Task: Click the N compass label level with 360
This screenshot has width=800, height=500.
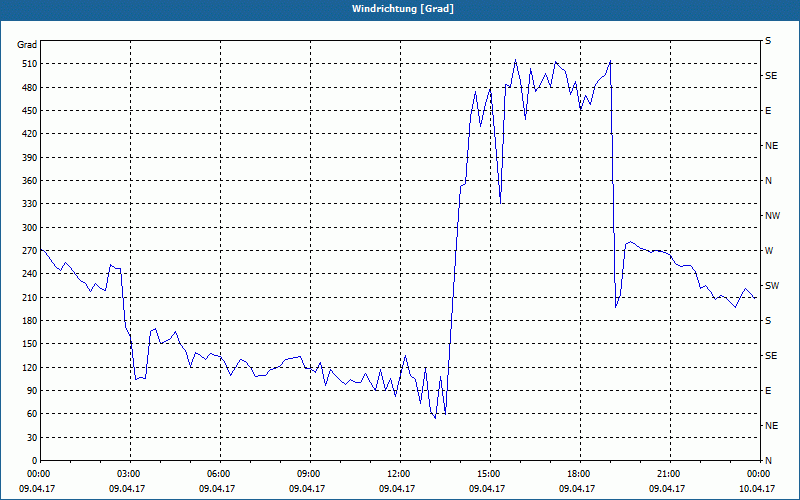Action: (x=768, y=181)
